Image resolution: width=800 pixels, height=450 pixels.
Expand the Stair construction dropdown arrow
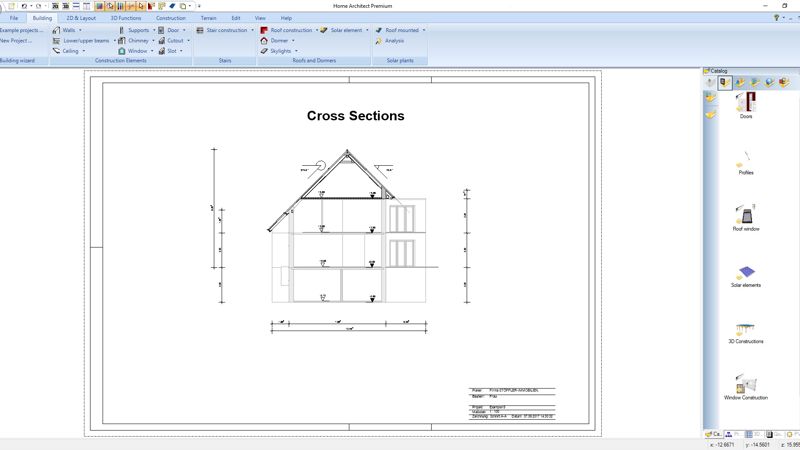[252, 30]
